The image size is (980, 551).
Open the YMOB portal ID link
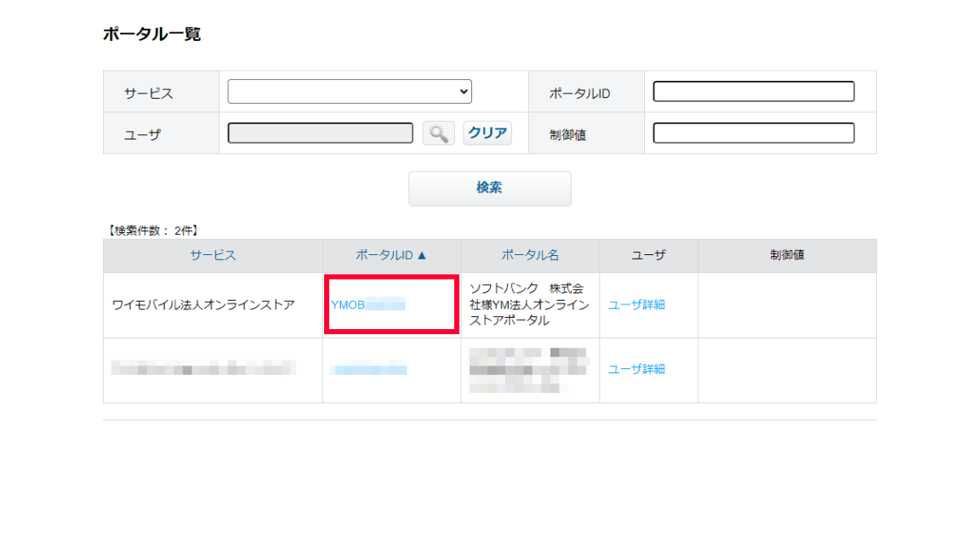[367, 304]
